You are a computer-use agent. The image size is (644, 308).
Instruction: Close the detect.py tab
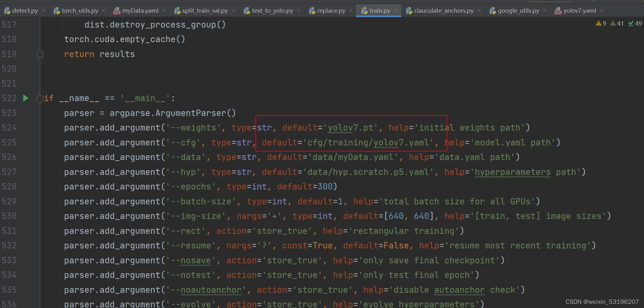tap(44, 10)
